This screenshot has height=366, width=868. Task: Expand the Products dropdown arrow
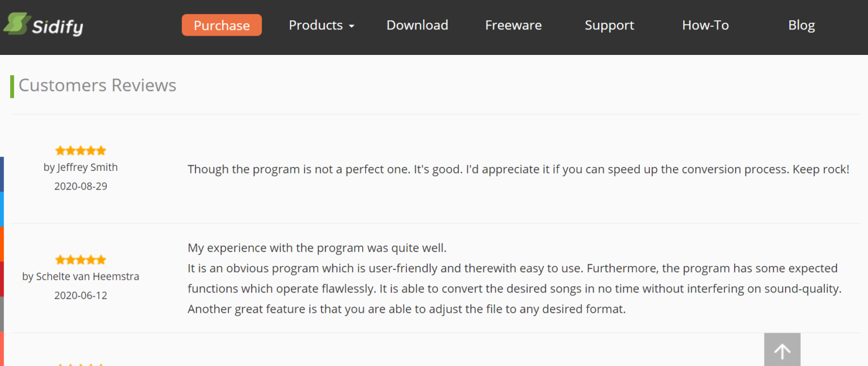pyautogui.click(x=351, y=27)
